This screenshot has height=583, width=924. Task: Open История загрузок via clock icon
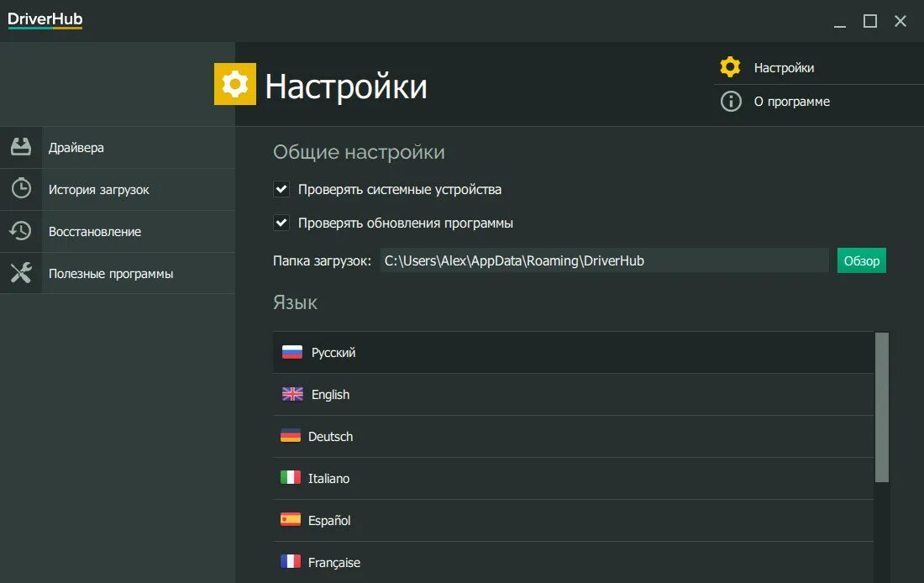(21, 189)
